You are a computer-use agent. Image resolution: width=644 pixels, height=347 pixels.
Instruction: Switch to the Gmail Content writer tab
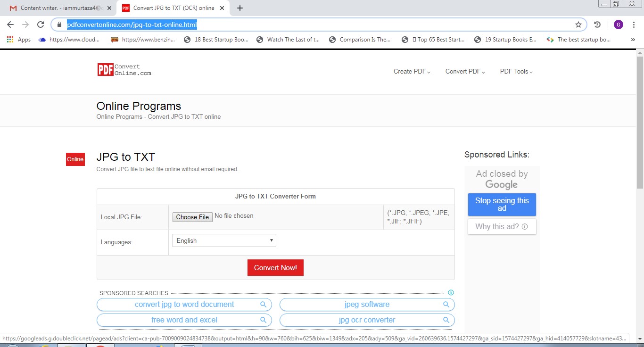click(61, 8)
